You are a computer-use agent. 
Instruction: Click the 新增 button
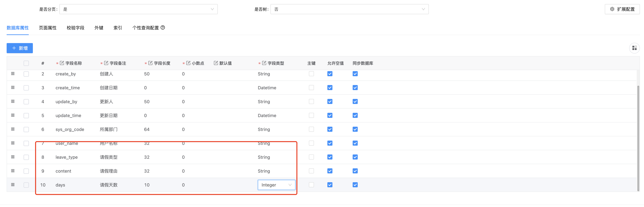coord(20,48)
